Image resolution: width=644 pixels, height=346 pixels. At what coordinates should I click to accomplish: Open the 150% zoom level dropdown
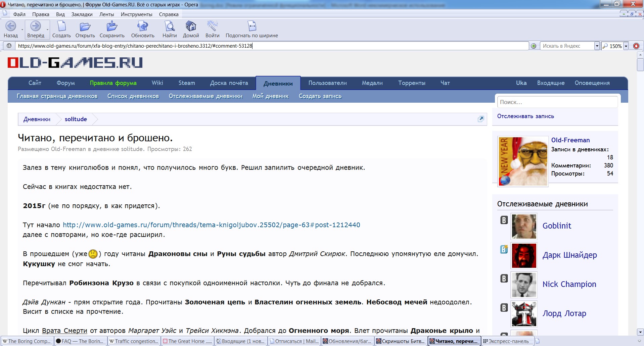(626, 46)
